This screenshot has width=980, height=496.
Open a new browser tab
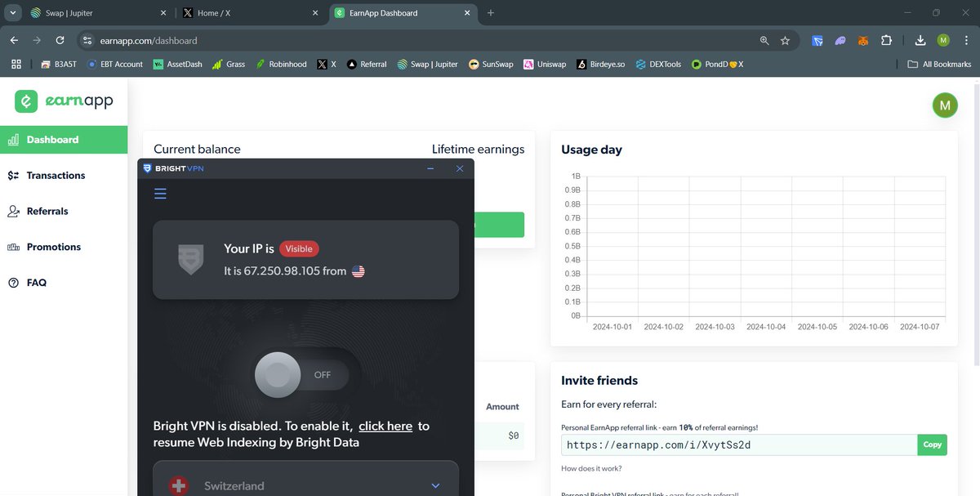(491, 13)
